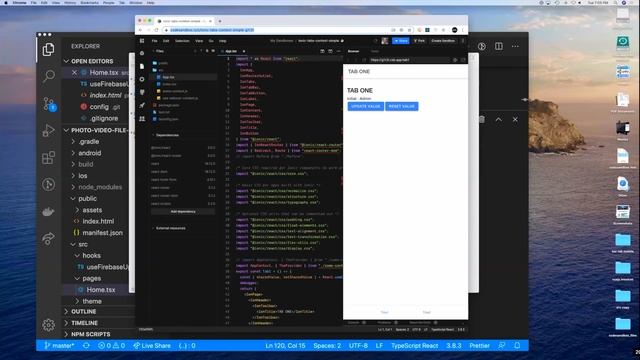Open index.html under public folder

pos(98,221)
